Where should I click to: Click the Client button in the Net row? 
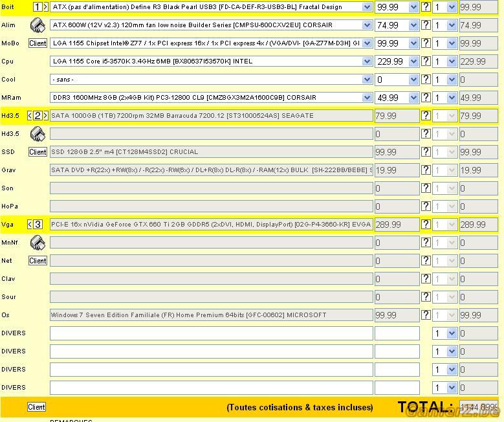(x=38, y=261)
